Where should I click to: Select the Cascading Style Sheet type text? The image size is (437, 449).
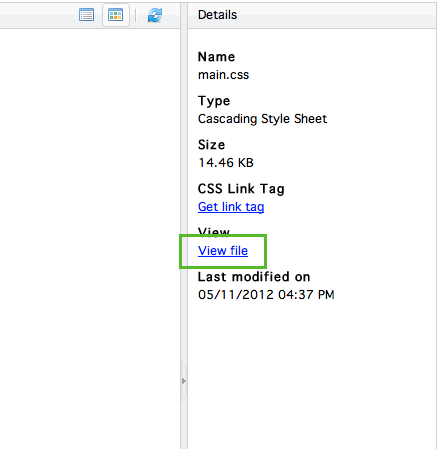coord(262,119)
